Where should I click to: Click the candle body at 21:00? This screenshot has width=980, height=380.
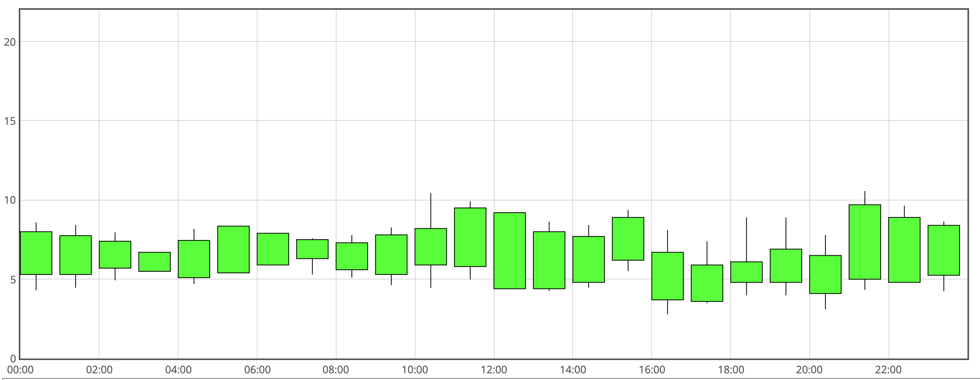pyautogui.click(x=865, y=242)
